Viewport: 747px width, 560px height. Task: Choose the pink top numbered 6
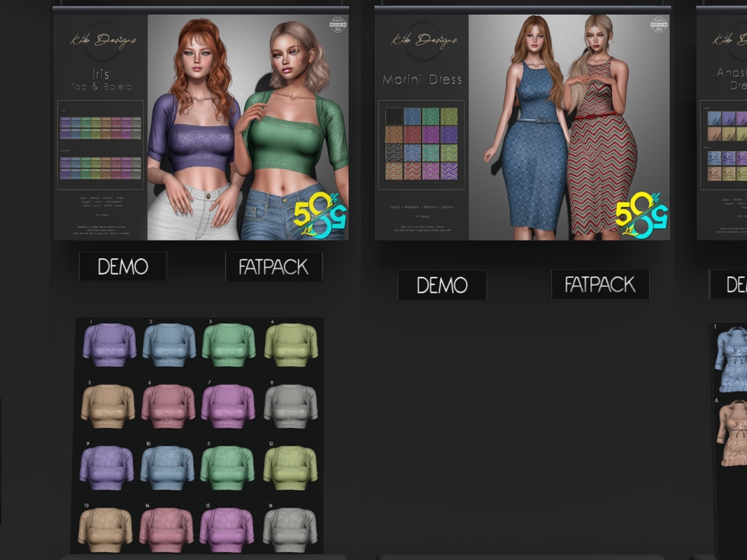click(x=169, y=405)
